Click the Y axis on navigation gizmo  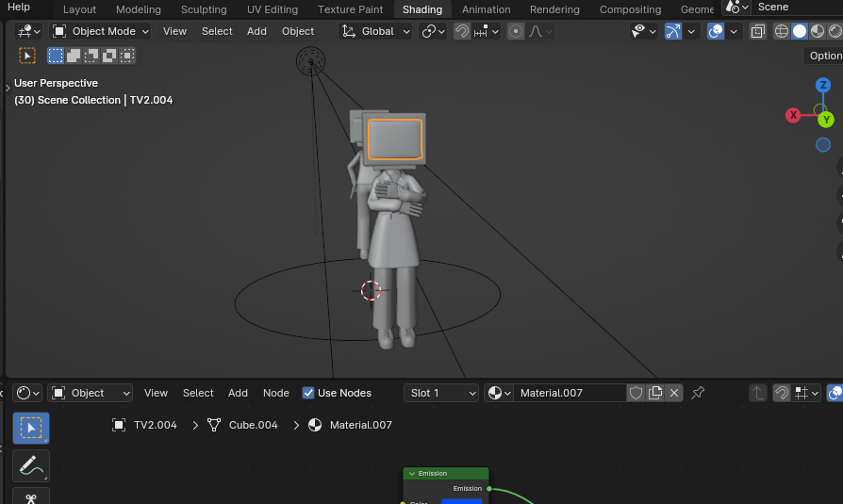[826, 120]
